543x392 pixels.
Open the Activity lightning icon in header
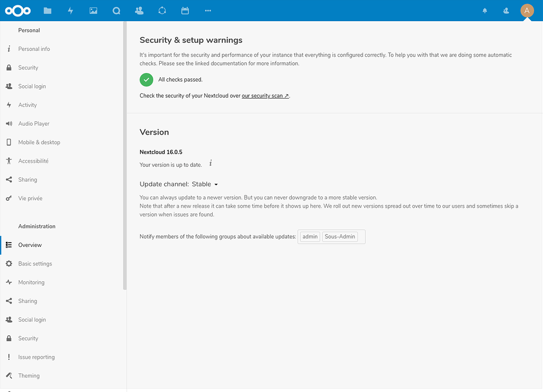click(71, 11)
